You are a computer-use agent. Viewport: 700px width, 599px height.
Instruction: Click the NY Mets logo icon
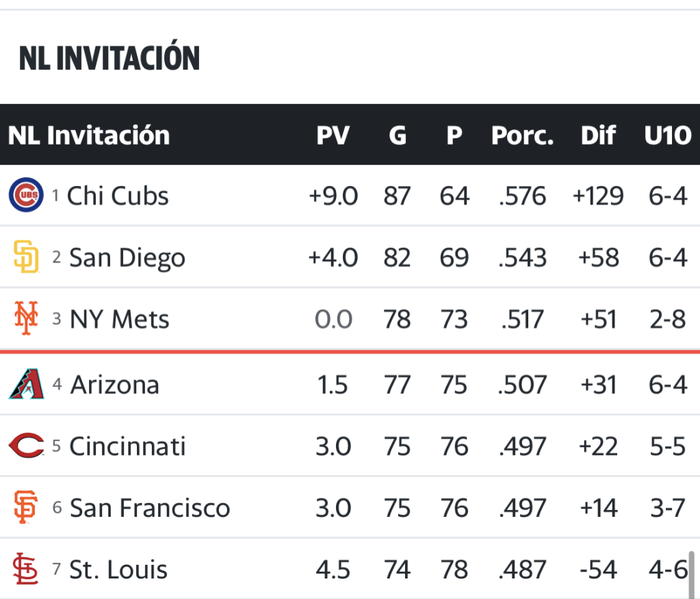[x=26, y=319]
